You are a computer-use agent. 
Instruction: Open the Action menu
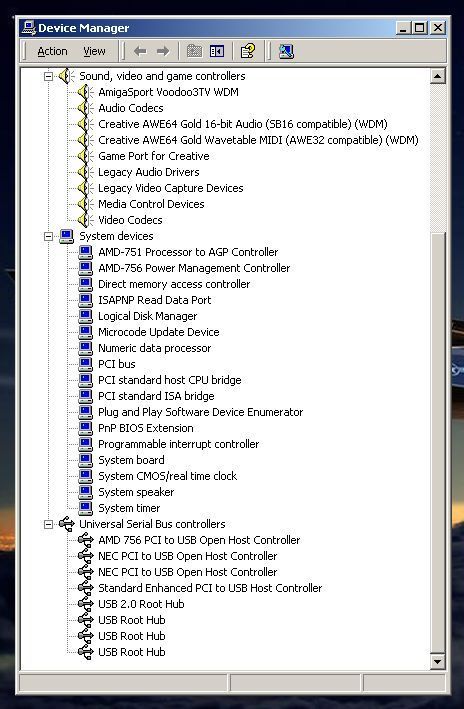click(x=52, y=51)
